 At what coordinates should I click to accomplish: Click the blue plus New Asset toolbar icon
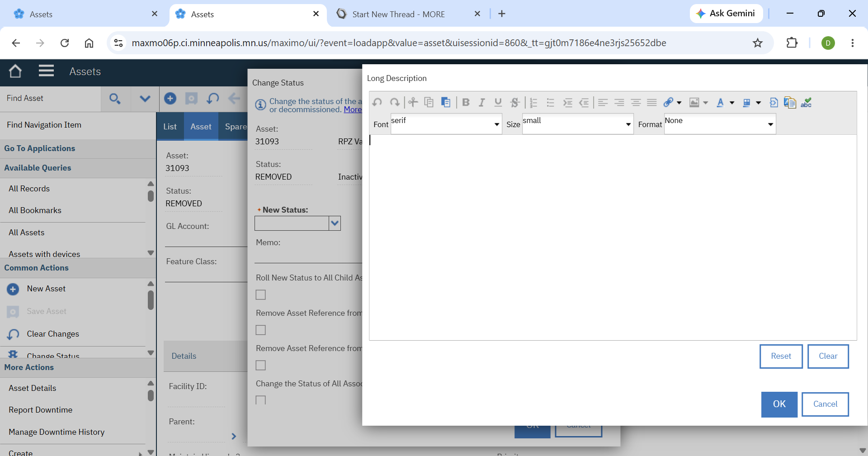point(170,98)
